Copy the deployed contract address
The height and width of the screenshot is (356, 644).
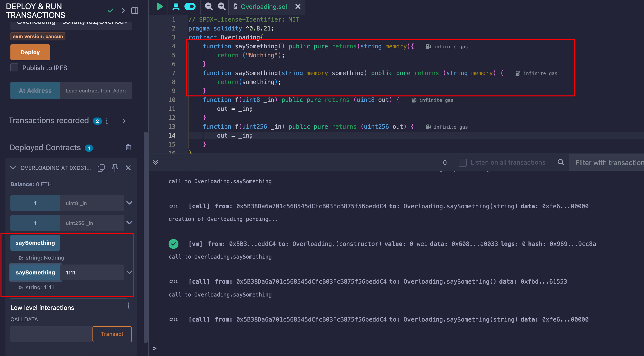point(101,168)
